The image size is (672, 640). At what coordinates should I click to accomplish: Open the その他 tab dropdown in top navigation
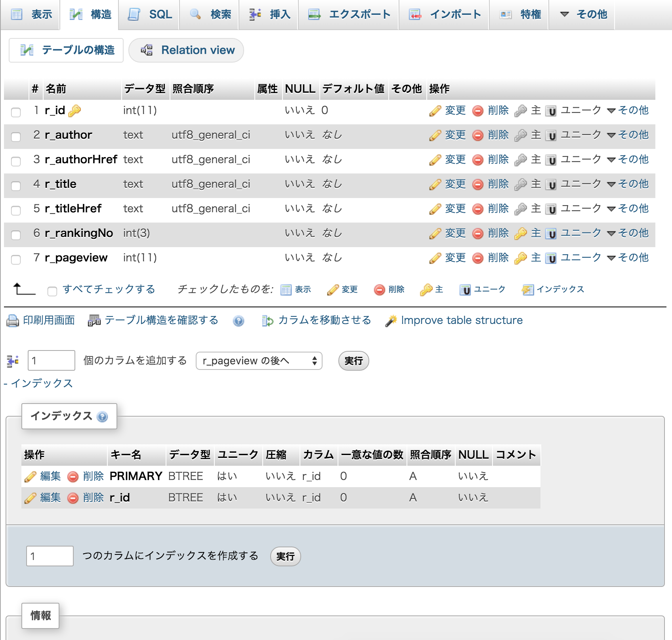pyautogui.click(x=582, y=15)
